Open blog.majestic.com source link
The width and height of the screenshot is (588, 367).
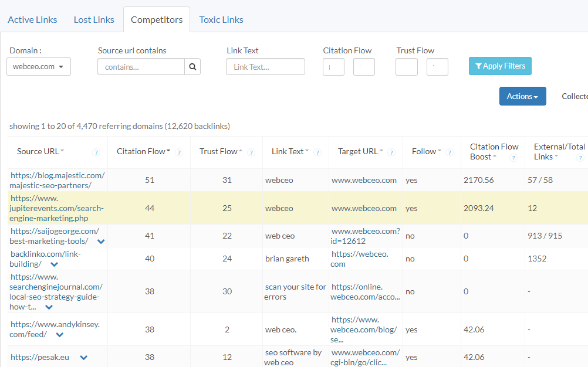57,180
